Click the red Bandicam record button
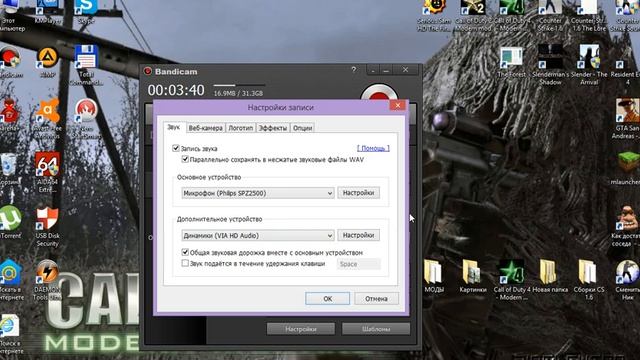The width and height of the screenshot is (640, 360). pos(379,93)
